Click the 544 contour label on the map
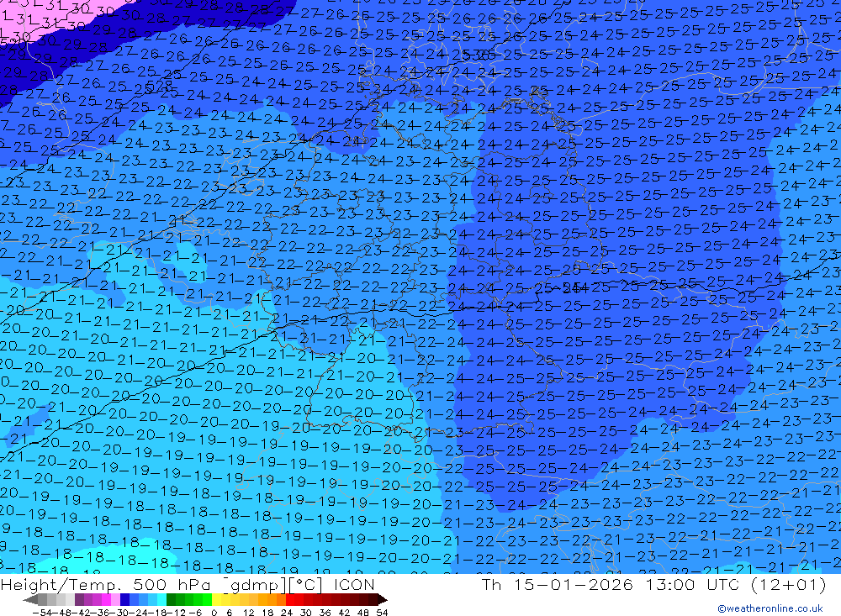This screenshot has height=616, width=841. tap(575, 288)
